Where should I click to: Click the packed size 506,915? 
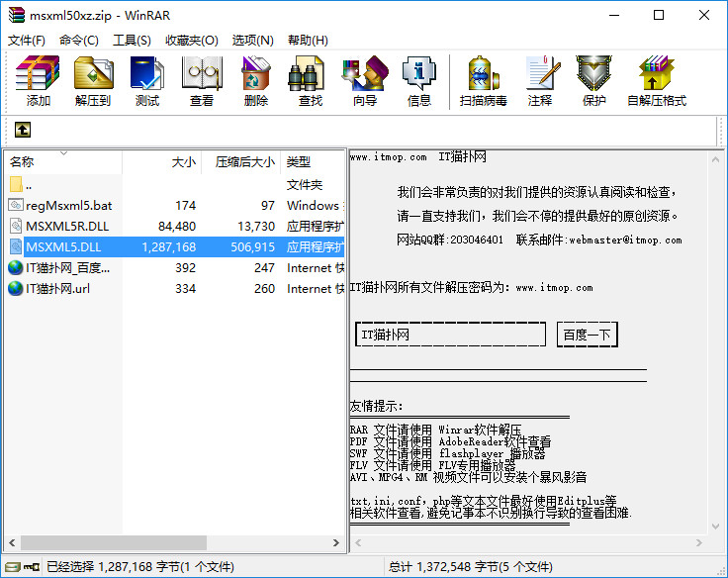[x=253, y=247]
